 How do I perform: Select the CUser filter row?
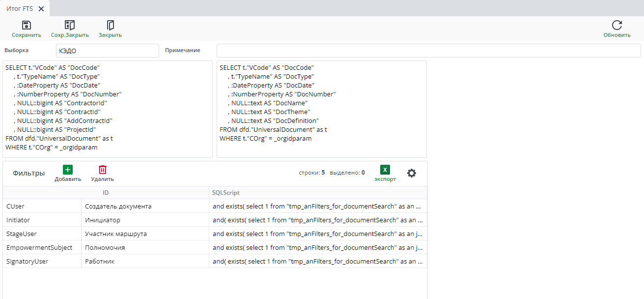point(215,206)
